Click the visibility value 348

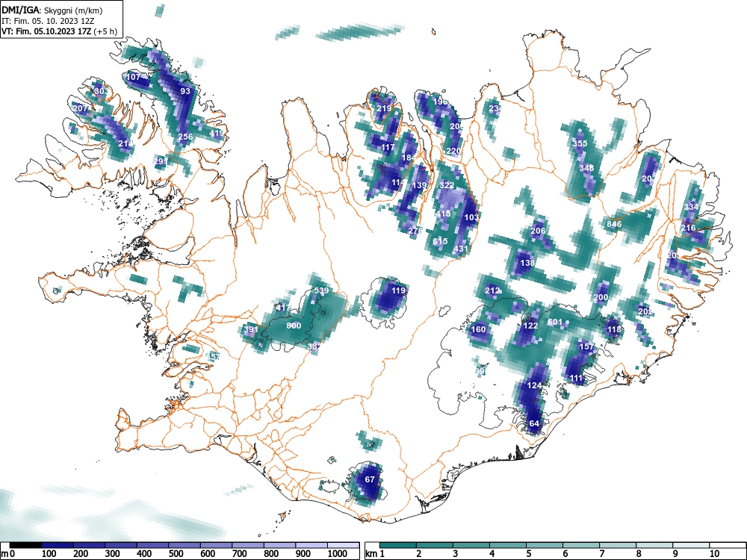pos(586,168)
